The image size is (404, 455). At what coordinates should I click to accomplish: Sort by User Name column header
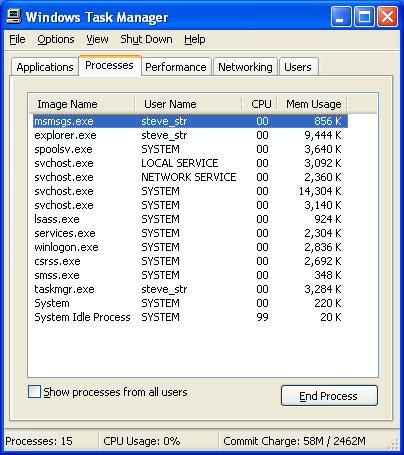coord(188,104)
